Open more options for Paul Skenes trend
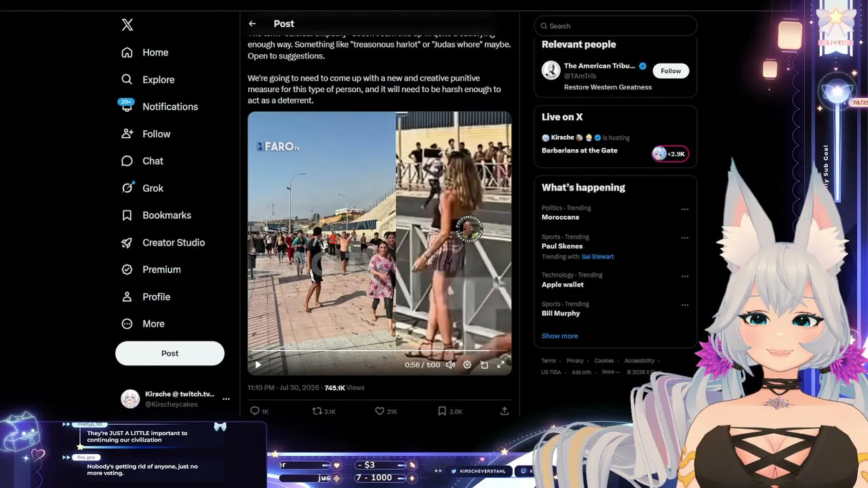868x488 pixels. (685, 238)
